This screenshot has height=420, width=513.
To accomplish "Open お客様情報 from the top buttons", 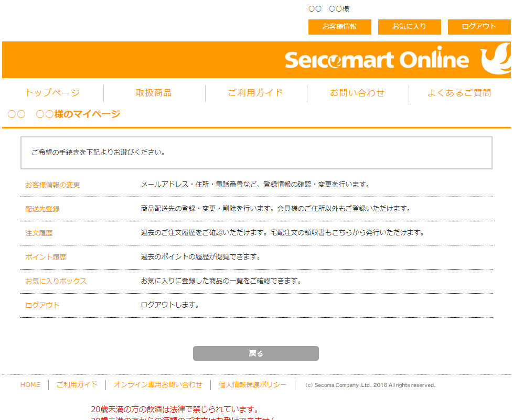I will 339,27.
